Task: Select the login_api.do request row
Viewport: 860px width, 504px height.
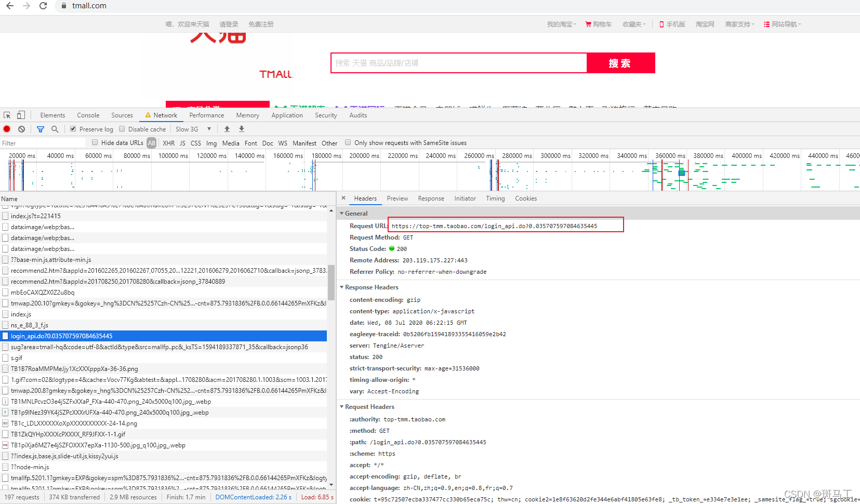Action: coord(164,336)
